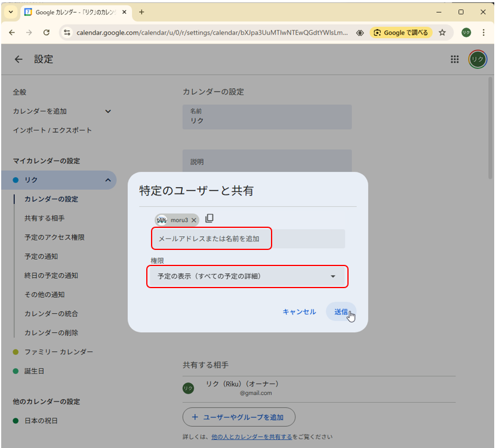
Task: Click the 送信 button
Action: pos(341,311)
